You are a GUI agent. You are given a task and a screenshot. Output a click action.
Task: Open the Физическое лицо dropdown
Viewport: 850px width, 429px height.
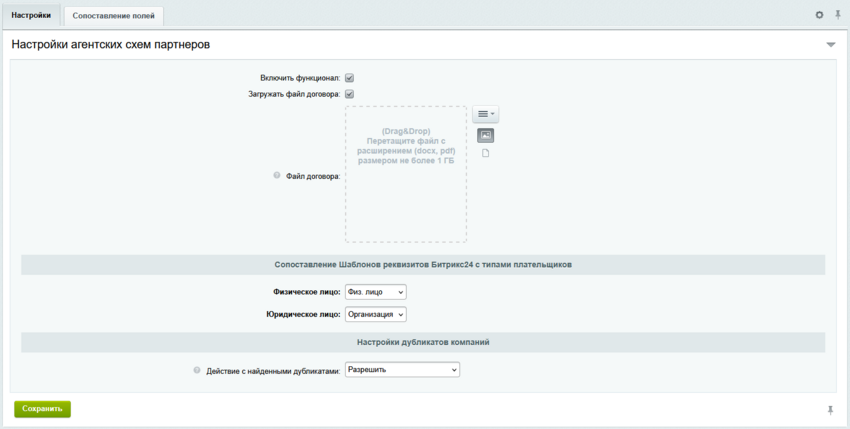coord(376,292)
